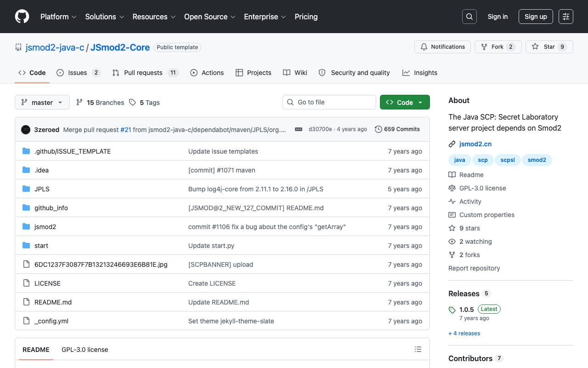Click the start folder icon

(26, 246)
